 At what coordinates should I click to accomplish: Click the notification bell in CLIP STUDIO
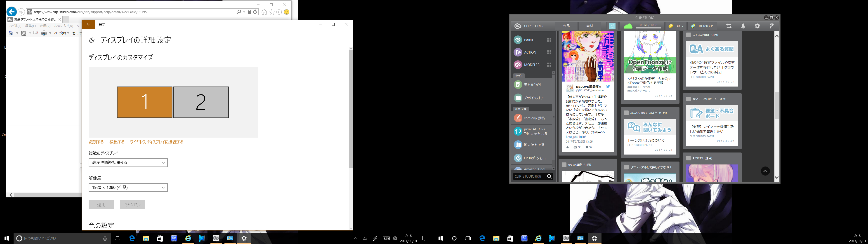tap(743, 26)
